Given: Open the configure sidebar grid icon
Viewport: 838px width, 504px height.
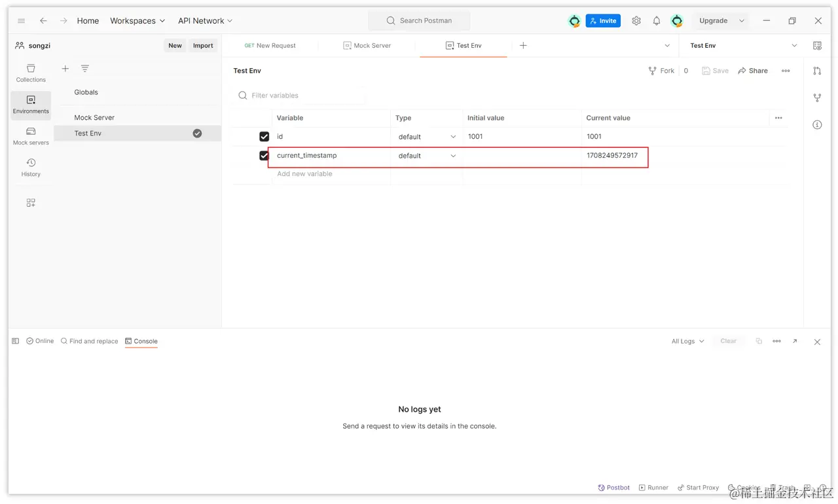Looking at the screenshot, I should [31, 203].
